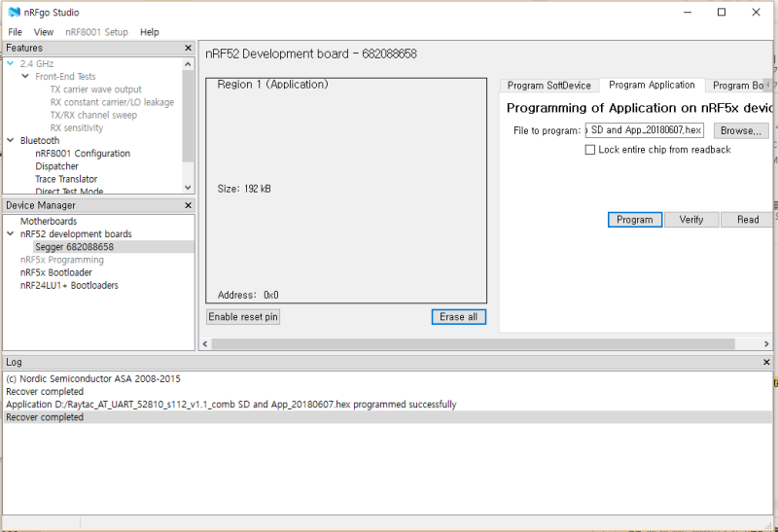Click horizontal scrollbar left arrow
The height and width of the screenshot is (532, 778).
coord(205,344)
